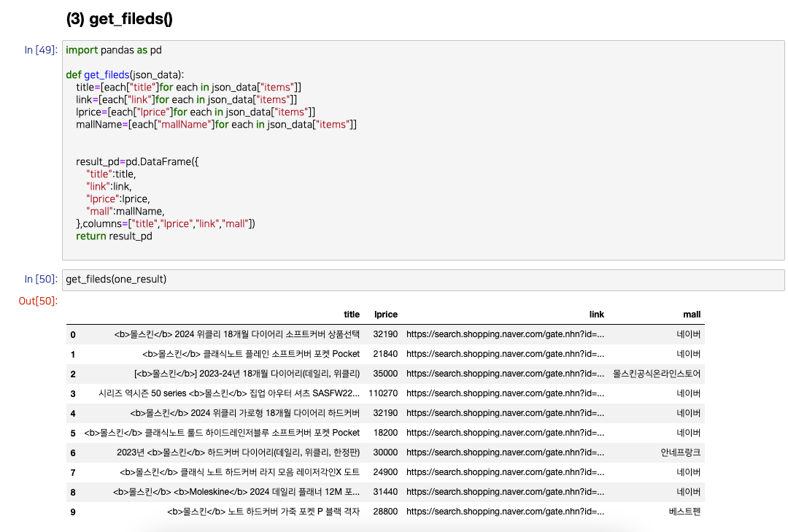Image resolution: width=788 pixels, height=532 pixels.
Task: Click row index 5 in the table
Action: point(73,433)
